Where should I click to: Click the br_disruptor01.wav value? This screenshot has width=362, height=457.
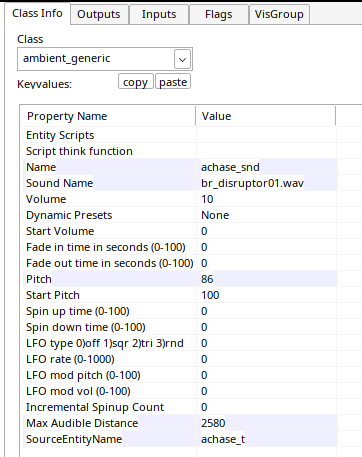[x=252, y=183]
